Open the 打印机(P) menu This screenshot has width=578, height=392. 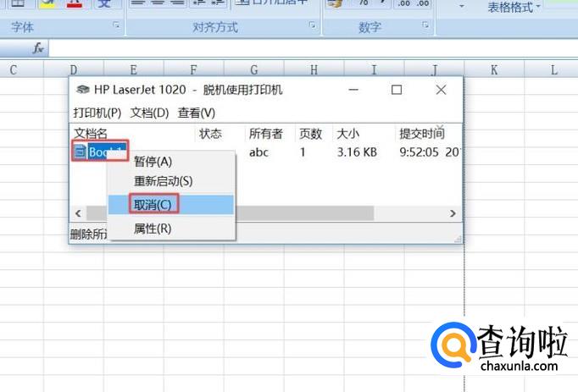[x=97, y=113]
